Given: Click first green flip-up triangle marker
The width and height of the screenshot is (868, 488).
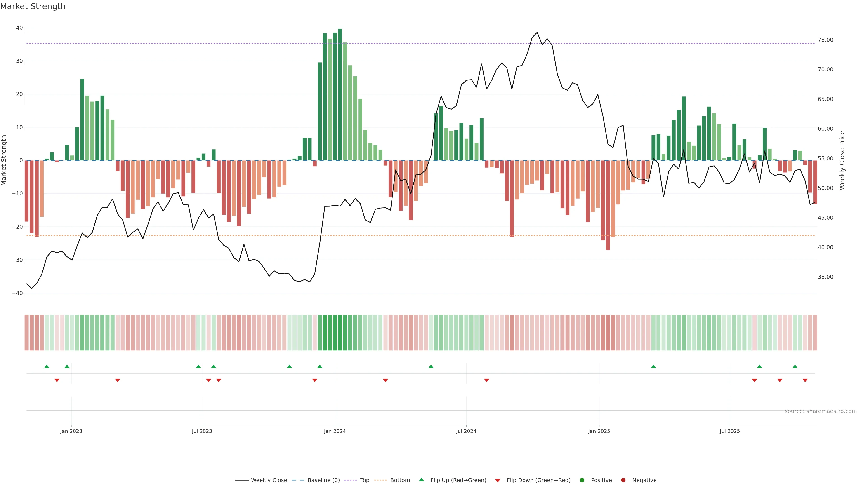Looking at the screenshot, I should pos(47,366).
